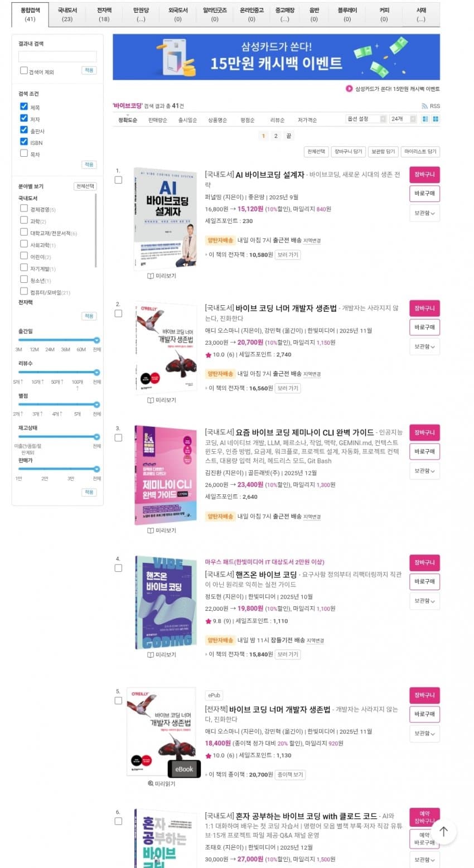Click the RSS feed icon
The height and width of the screenshot is (868, 474).
pyautogui.click(x=425, y=106)
